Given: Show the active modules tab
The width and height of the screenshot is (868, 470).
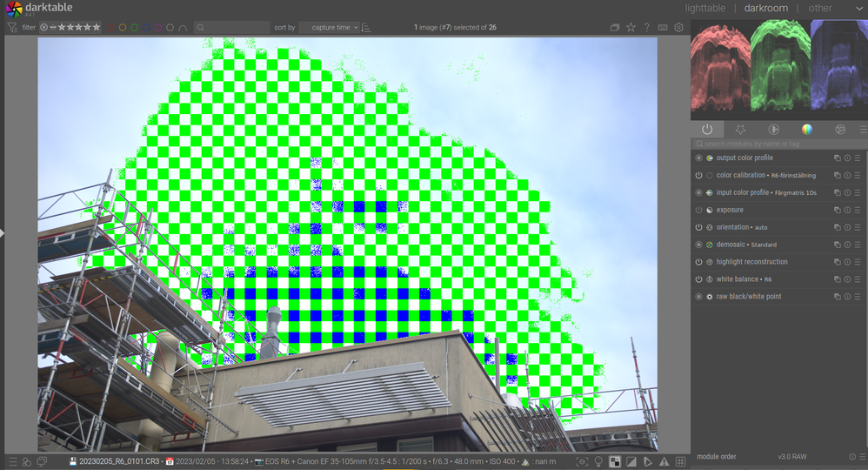Looking at the screenshot, I should click(x=707, y=129).
